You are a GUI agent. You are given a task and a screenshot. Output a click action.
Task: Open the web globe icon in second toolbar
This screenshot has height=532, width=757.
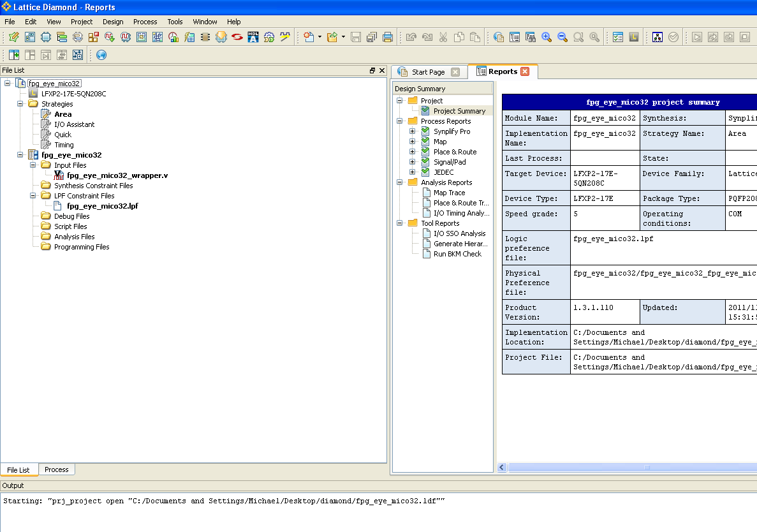(x=101, y=55)
